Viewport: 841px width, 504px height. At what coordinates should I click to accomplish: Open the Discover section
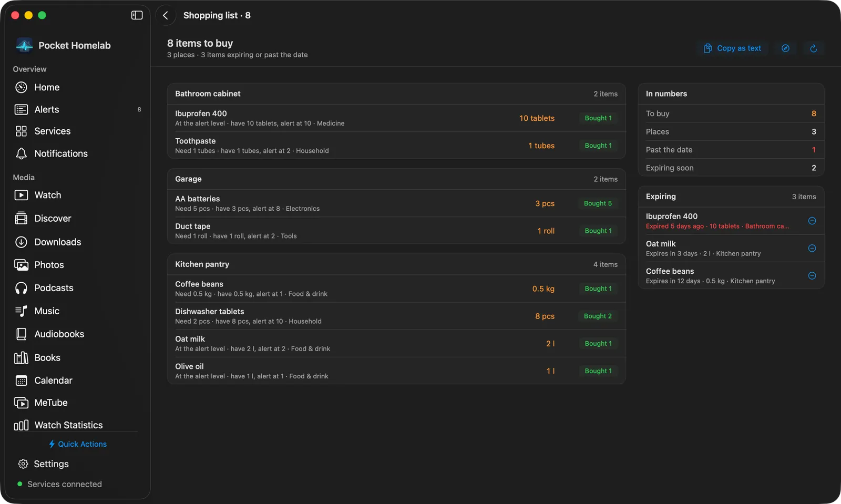pos(77,218)
